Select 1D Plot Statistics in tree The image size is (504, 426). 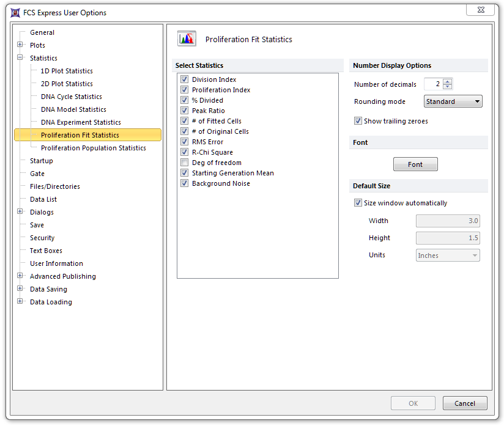click(x=67, y=71)
